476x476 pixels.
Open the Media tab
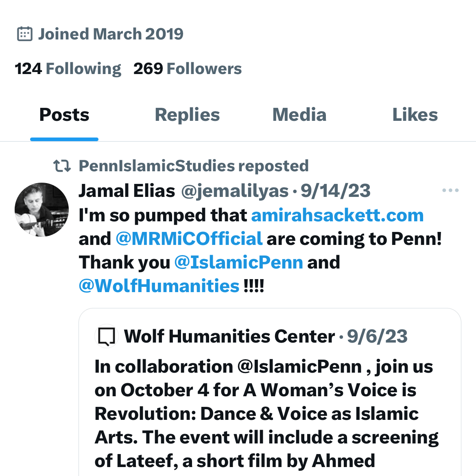pos(299,115)
